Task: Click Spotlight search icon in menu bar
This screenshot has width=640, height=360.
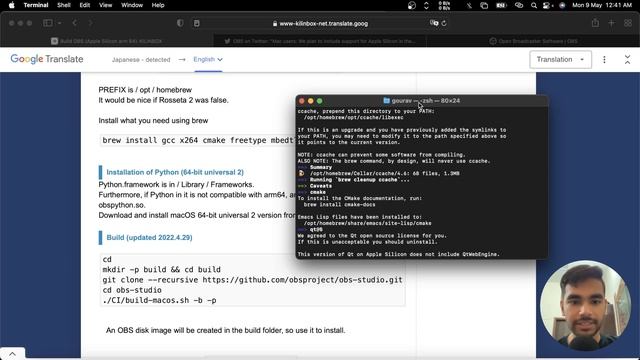Action: pos(533,5)
